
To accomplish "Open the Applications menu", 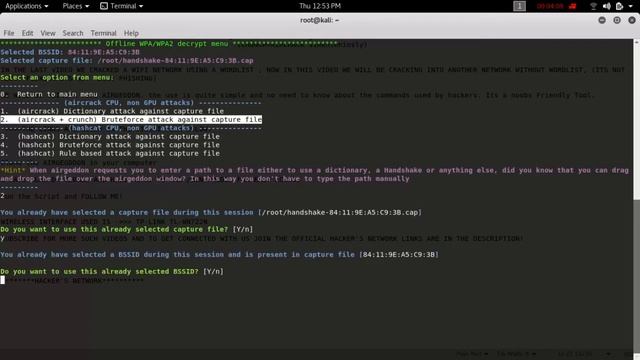I will click(x=27, y=6).
